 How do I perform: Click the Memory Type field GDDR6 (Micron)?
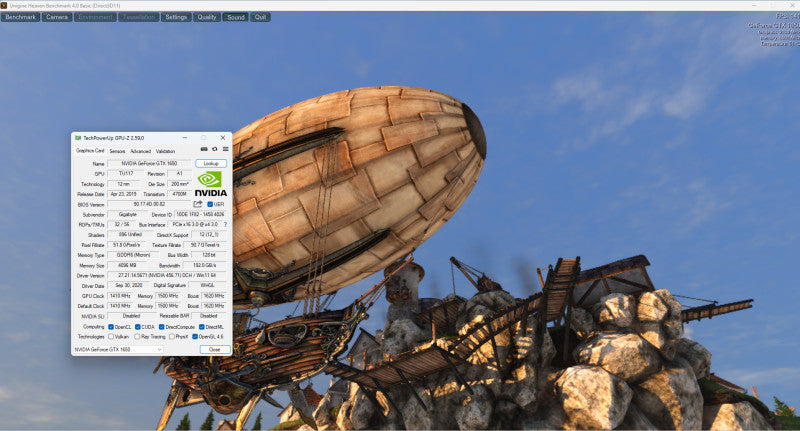tap(134, 255)
